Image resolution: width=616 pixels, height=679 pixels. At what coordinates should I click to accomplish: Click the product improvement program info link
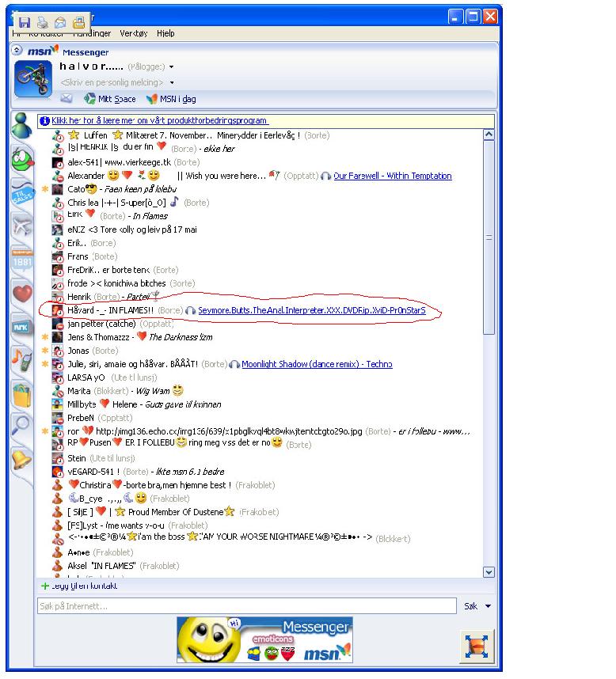160,120
